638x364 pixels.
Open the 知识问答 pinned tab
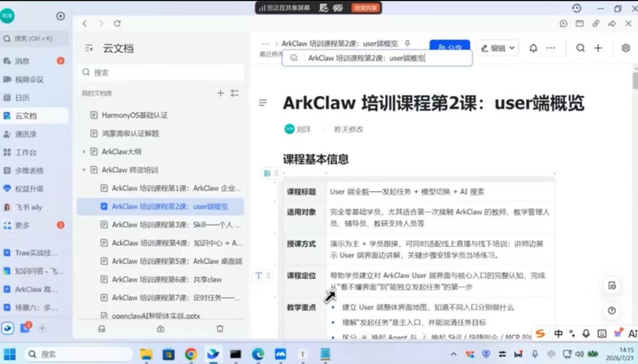34,271
